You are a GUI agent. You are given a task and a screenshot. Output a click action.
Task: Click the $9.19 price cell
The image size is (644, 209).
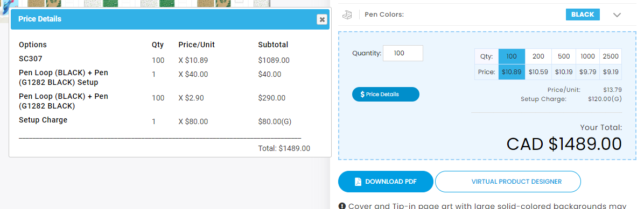(610, 71)
